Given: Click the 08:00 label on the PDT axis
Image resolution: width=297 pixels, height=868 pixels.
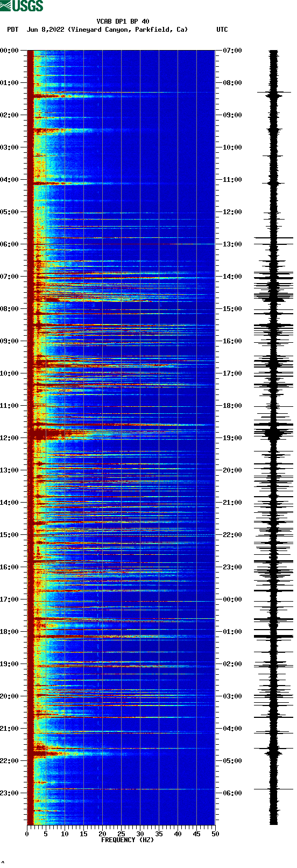Looking at the screenshot, I should point(9,309).
